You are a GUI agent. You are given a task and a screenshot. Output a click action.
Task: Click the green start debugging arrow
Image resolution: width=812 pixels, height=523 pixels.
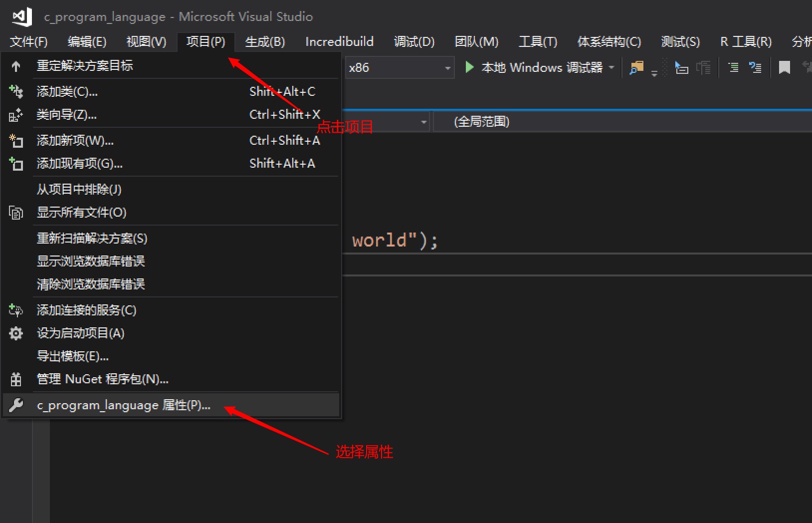click(469, 67)
